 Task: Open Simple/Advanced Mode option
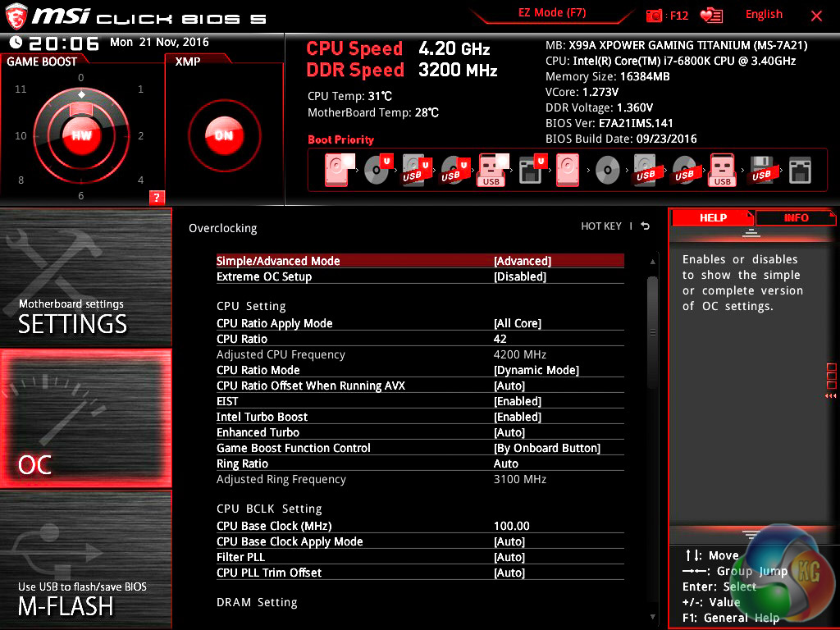point(420,261)
